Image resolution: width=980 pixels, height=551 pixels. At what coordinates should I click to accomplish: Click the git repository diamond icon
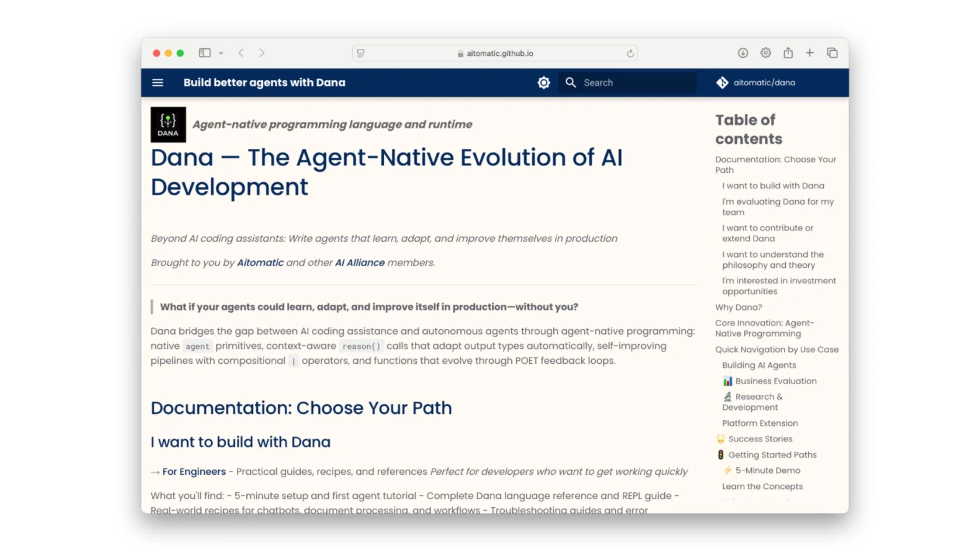722,82
